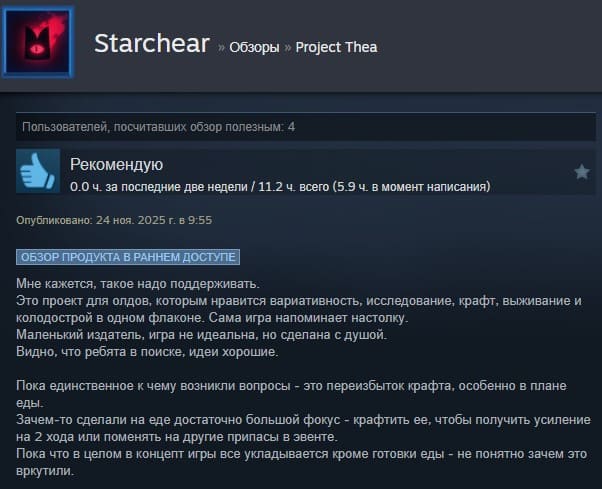Select the Рекомендую review title

116,164
